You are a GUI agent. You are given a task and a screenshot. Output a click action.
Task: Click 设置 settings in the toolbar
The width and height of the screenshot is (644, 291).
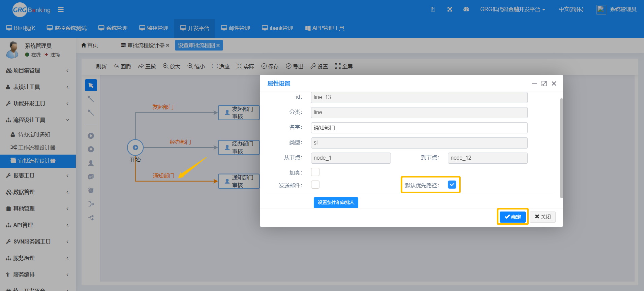pyautogui.click(x=319, y=66)
